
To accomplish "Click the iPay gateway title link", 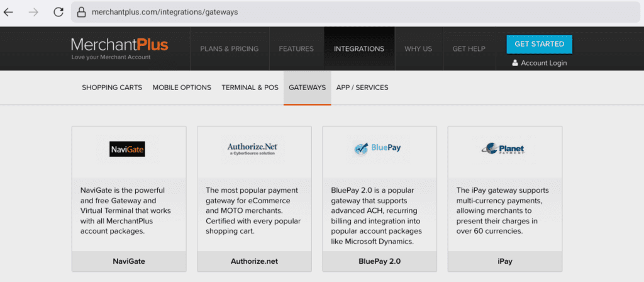I will pyautogui.click(x=504, y=261).
